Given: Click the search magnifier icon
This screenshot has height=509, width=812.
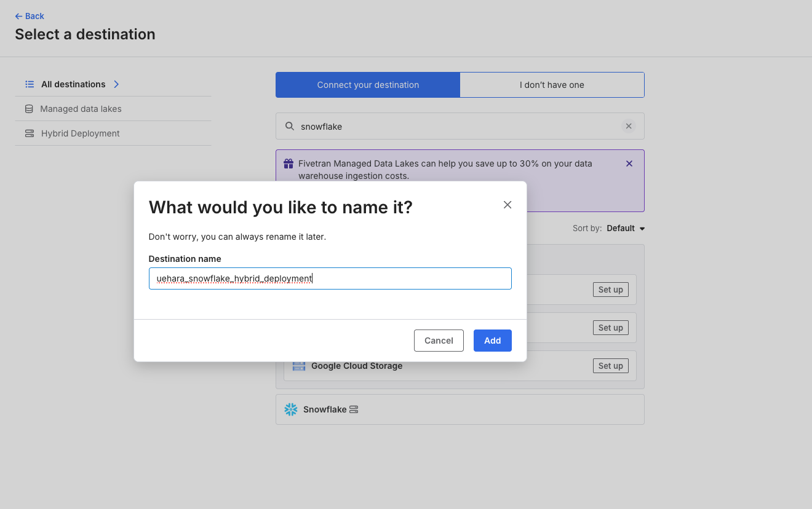Looking at the screenshot, I should (290, 126).
